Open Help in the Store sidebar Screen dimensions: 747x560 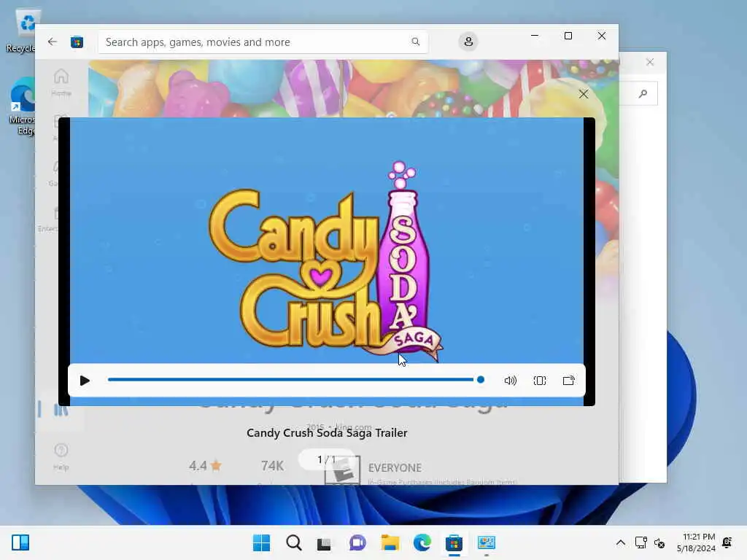pos(61,456)
